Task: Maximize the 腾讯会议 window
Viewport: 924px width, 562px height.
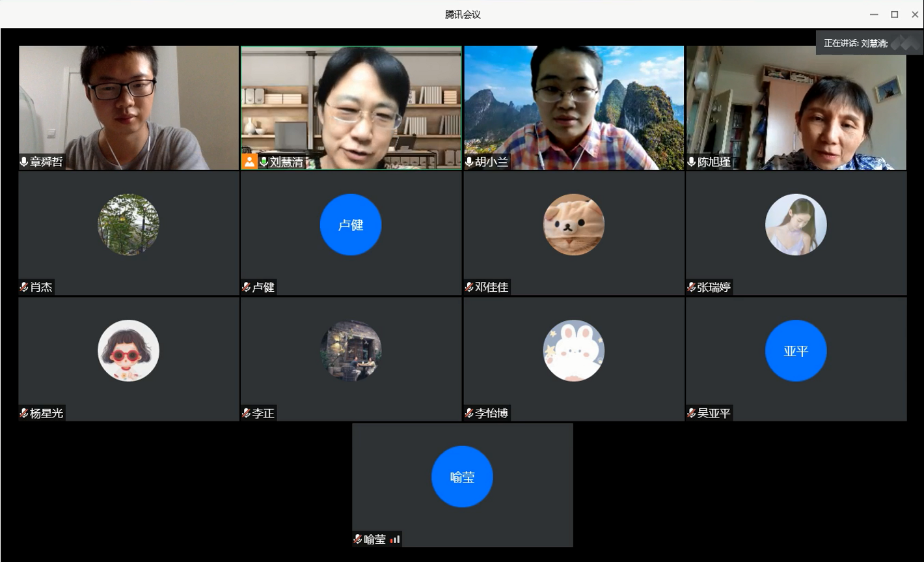Action: tap(895, 14)
